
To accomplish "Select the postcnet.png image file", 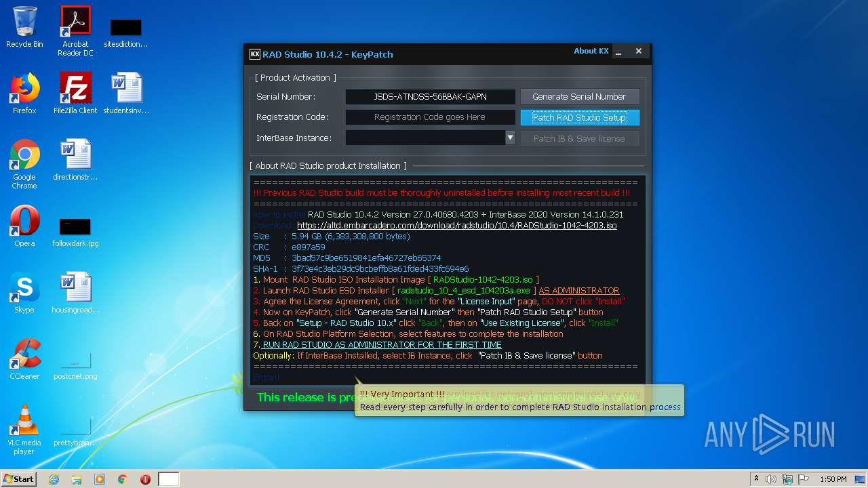I will 75,366.
